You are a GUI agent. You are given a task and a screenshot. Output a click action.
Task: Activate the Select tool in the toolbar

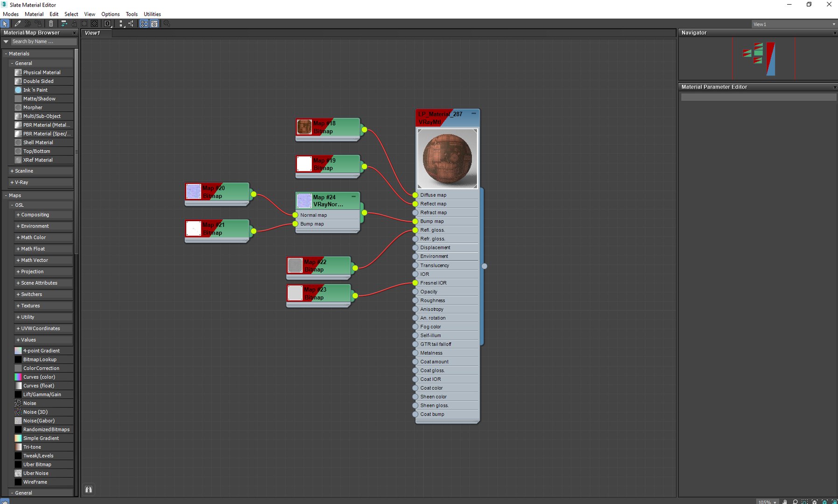coord(5,23)
